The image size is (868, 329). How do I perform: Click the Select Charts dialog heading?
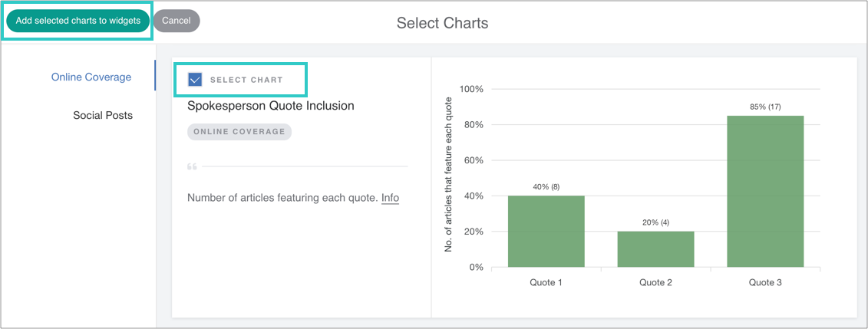tap(442, 23)
